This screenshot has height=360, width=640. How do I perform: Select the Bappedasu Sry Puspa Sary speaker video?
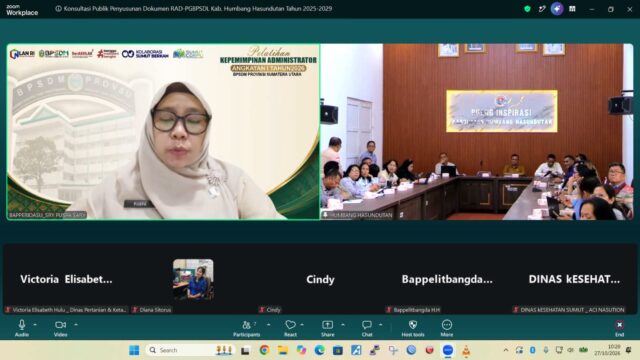(x=163, y=132)
